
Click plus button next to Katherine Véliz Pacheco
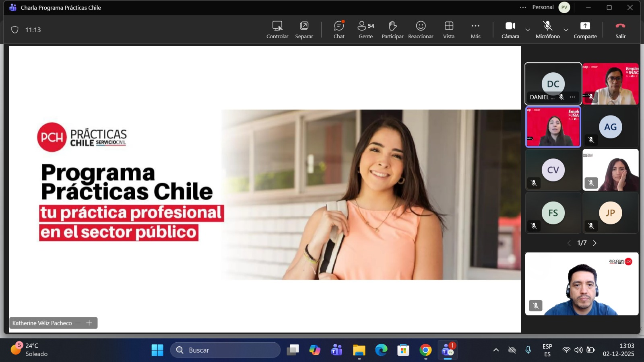(x=89, y=323)
